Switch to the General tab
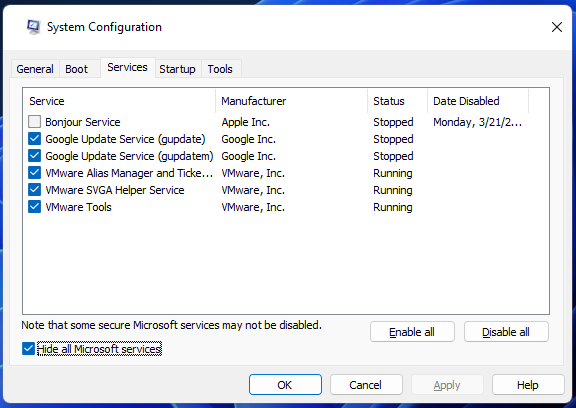This screenshot has height=408, width=576. pos(35,69)
